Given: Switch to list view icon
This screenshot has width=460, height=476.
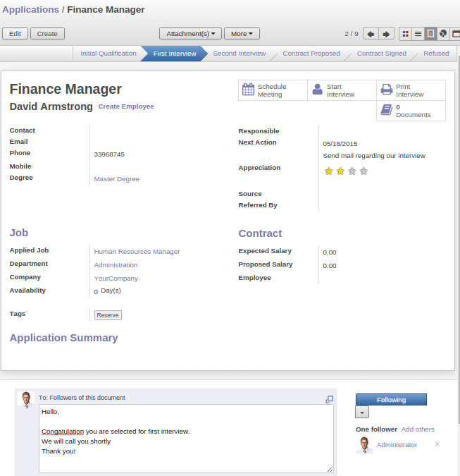Looking at the screenshot, I should click(418, 34).
